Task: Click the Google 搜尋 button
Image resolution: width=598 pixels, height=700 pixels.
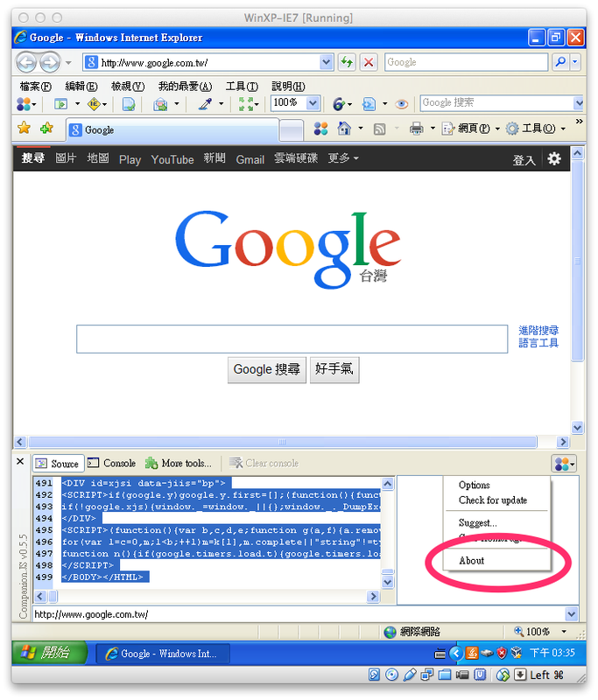Action: 267,369
